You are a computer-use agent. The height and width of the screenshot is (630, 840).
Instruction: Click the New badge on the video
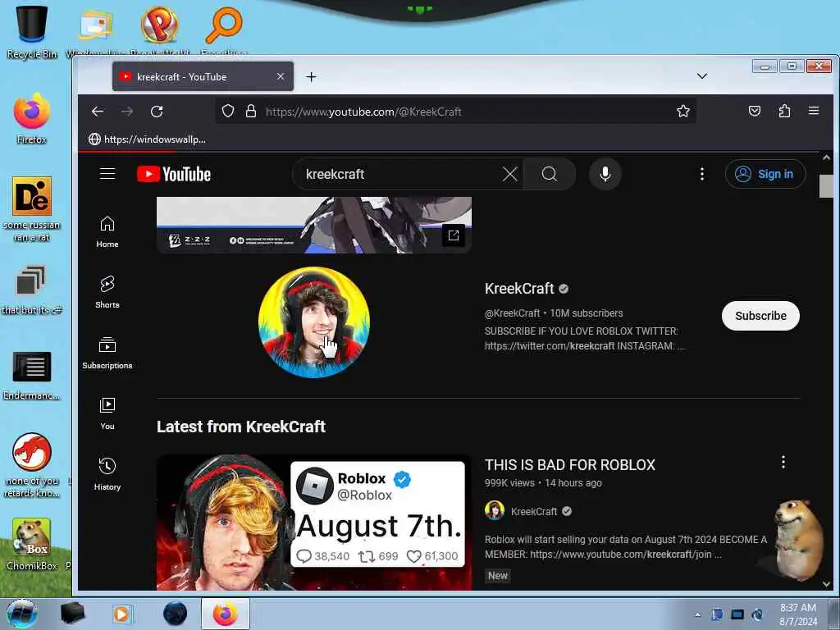[x=497, y=576]
